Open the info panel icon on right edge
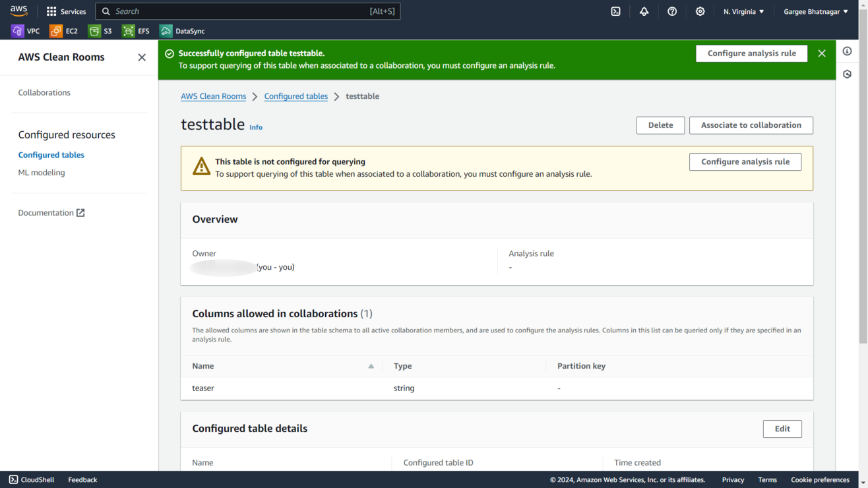This screenshot has height=488, width=868. [x=848, y=51]
